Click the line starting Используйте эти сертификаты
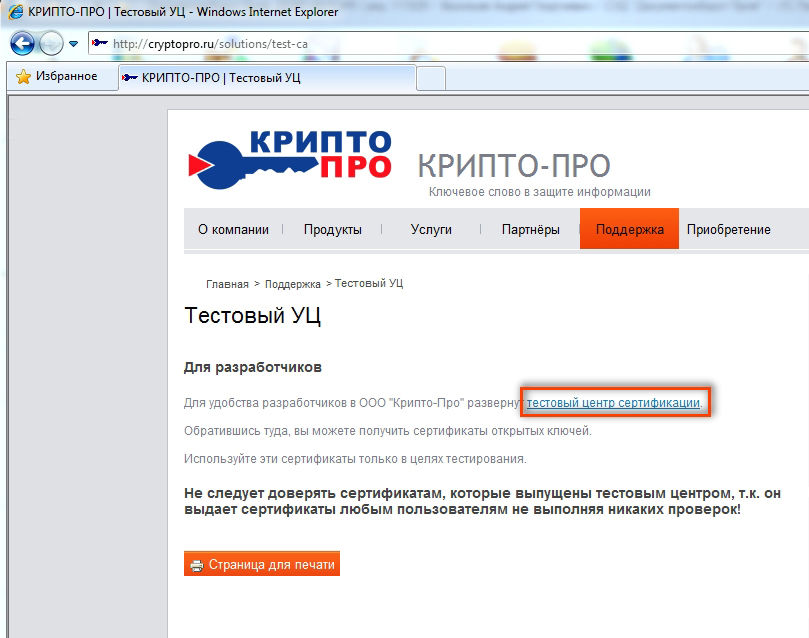This screenshot has height=638, width=809. pos(355,459)
